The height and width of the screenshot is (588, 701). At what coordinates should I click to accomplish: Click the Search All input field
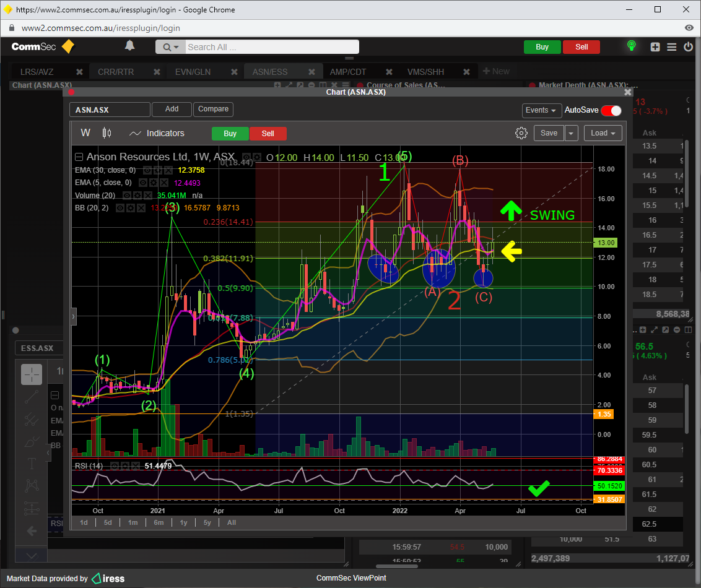271,47
